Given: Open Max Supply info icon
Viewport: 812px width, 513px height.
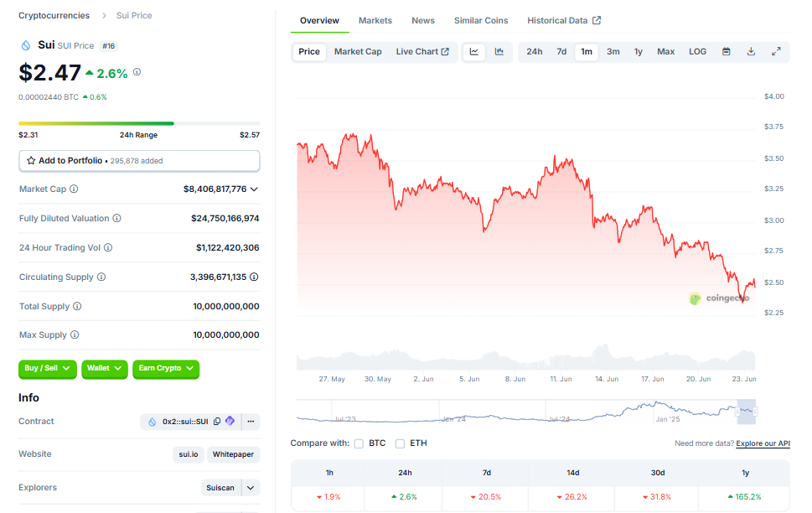Looking at the screenshot, I should click(75, 334).
